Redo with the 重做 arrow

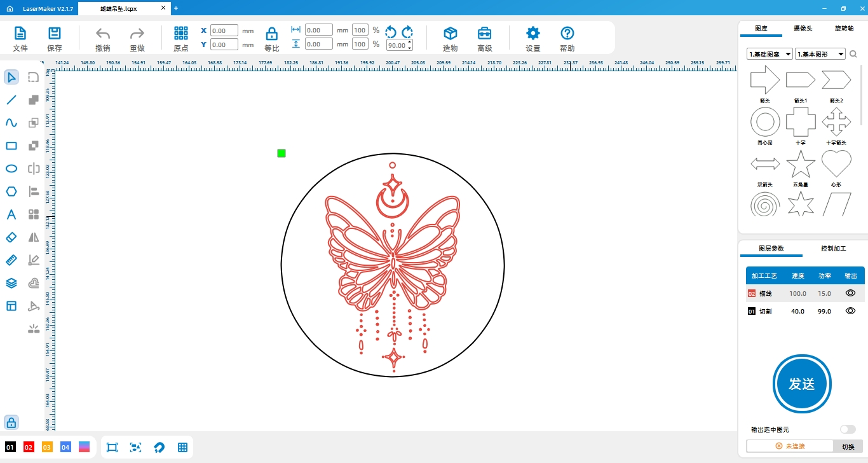click(x=137, y=39)
